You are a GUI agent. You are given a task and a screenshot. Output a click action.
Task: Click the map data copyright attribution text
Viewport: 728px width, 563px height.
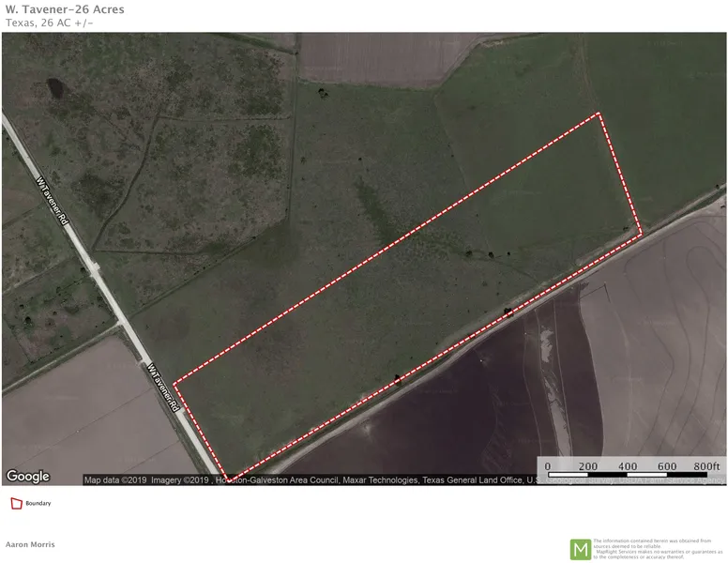[310, 479]
